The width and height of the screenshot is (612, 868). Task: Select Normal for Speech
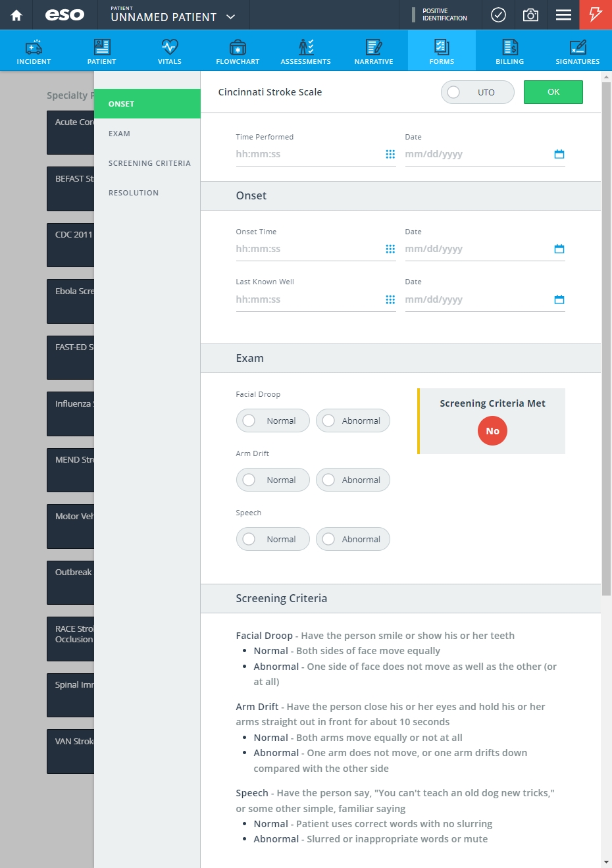272,539
